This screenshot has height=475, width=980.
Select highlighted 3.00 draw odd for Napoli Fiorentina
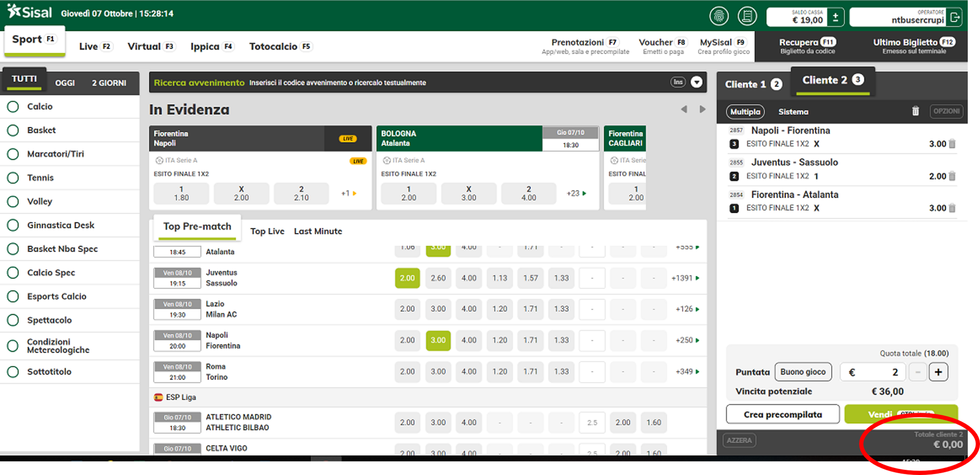coord(438,340)
